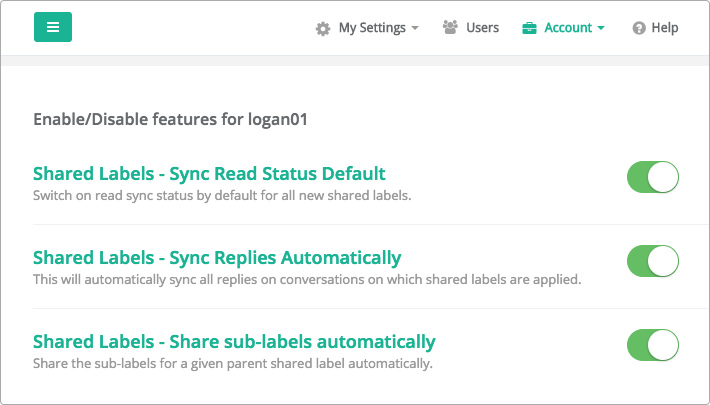The image size is (710, 405).
Task: Turn off Sync Replies Automatically switch
Action: pos(653,261)
